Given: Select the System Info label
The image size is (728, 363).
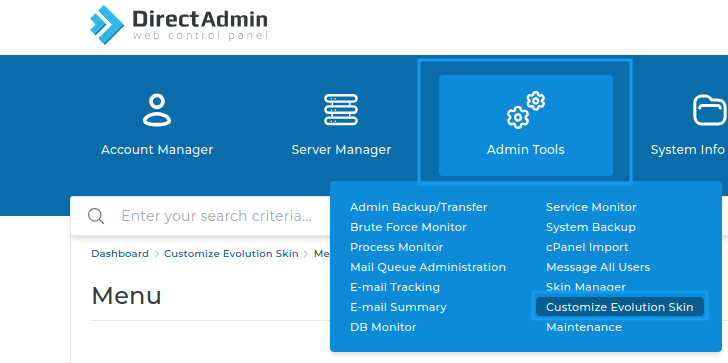Looking at the screenshot, I should 687,149.
